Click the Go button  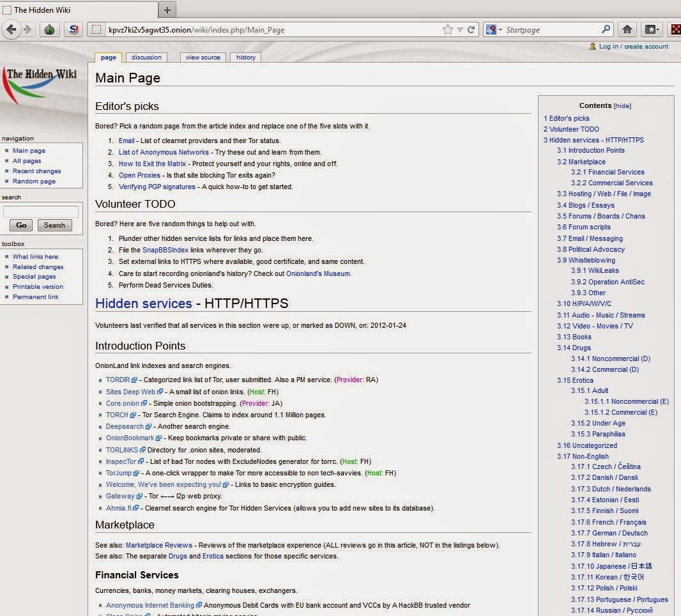click(21, 225)
